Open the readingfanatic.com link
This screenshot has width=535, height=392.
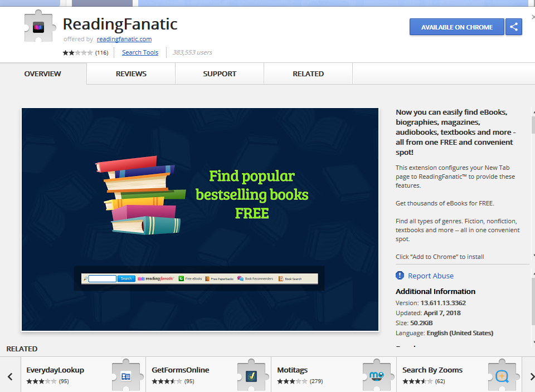pos(124,39)
